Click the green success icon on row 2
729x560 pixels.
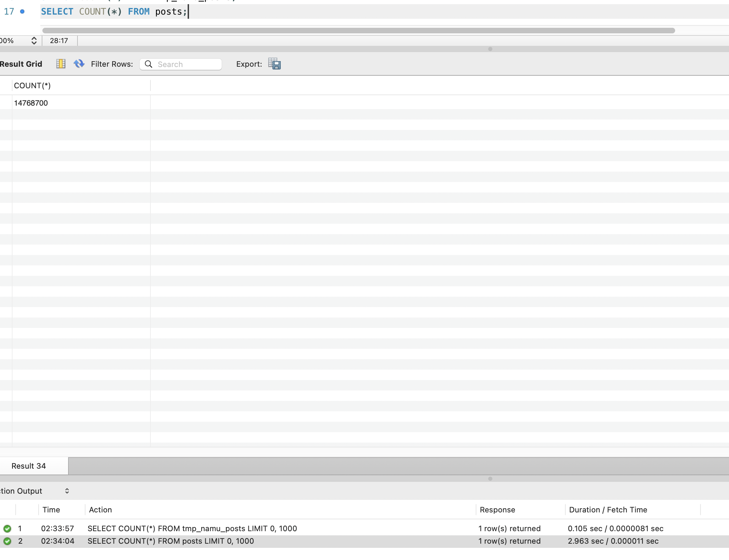pyautogui.click(x=7, y=541)
